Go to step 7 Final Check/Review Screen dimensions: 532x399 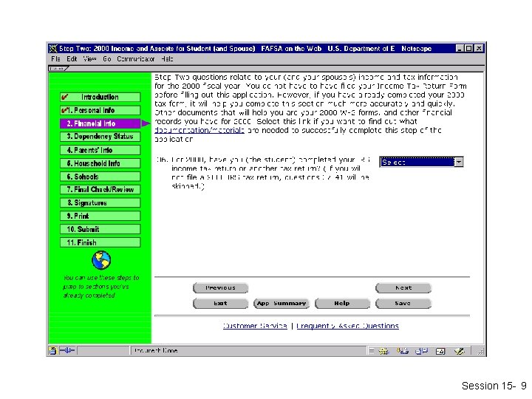[x=100, y=189]
